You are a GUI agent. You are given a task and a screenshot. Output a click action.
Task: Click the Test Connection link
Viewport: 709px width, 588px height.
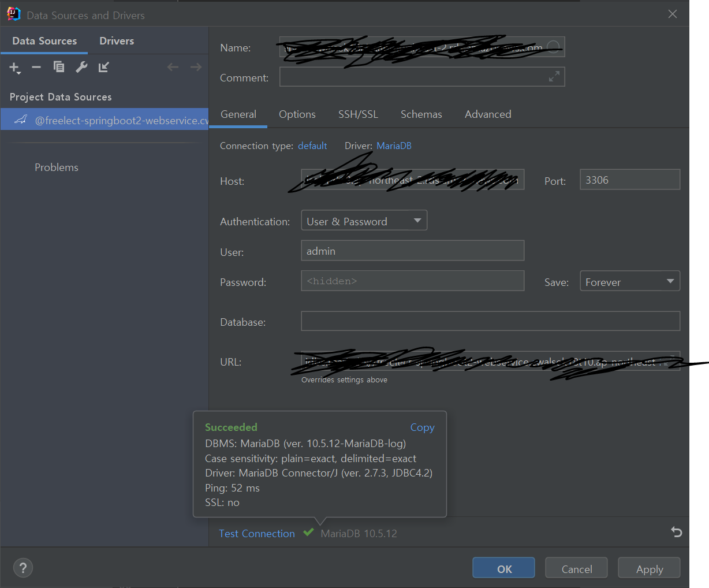click(x=257, y=534)
